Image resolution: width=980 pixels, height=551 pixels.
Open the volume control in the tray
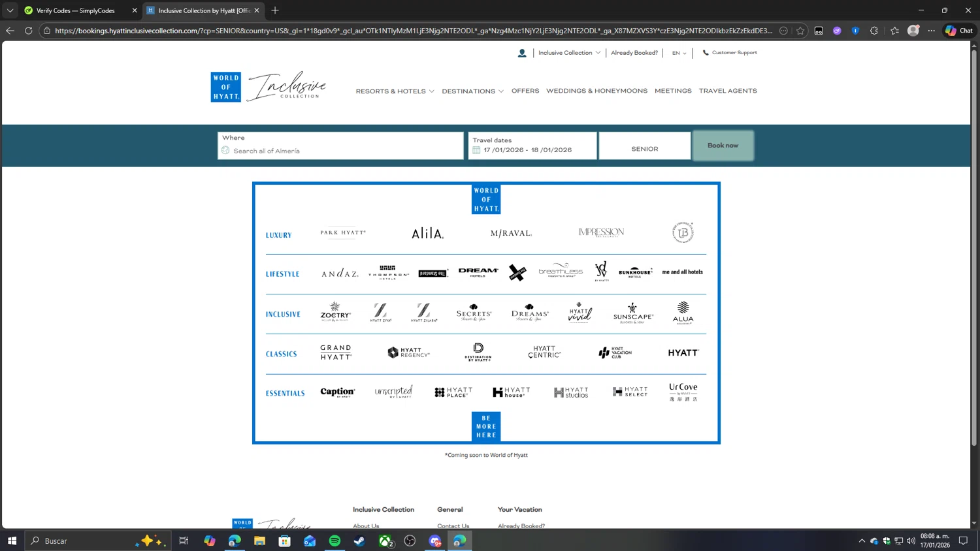(x=911, y=541)
